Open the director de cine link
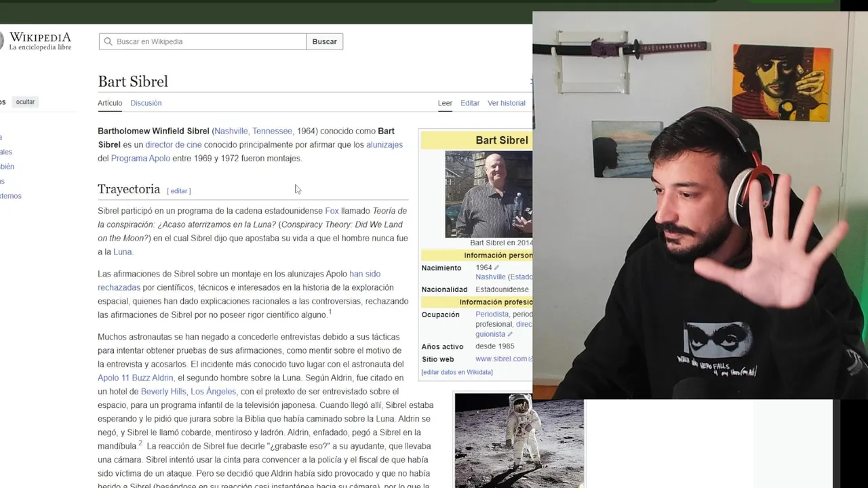 (x=174, y=144)
